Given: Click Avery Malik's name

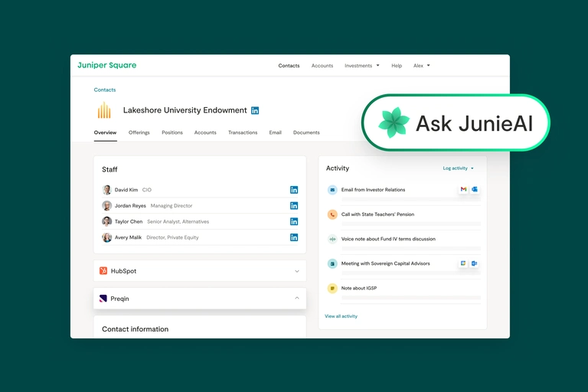Looking at the screenshot, I should click(128, 237).
